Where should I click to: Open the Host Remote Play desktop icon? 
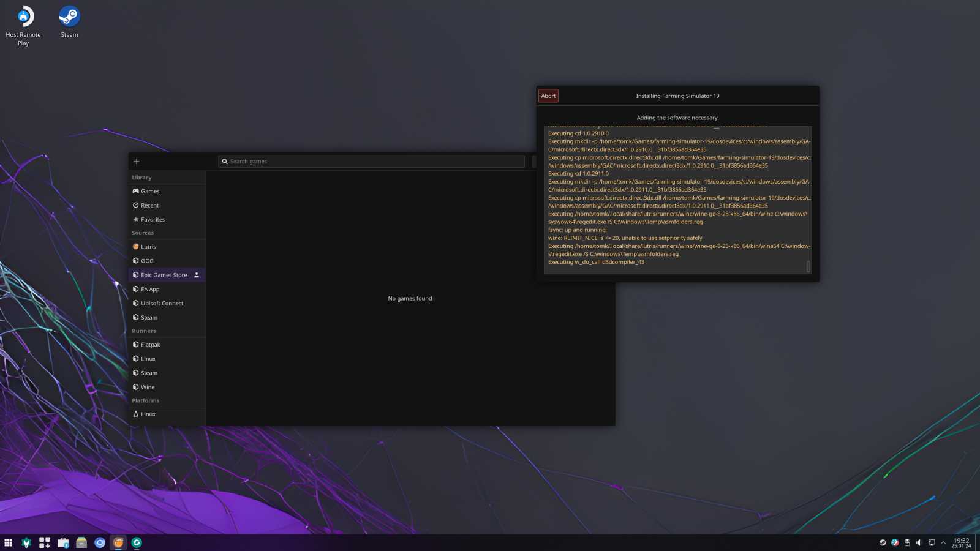tap(23, 26)
